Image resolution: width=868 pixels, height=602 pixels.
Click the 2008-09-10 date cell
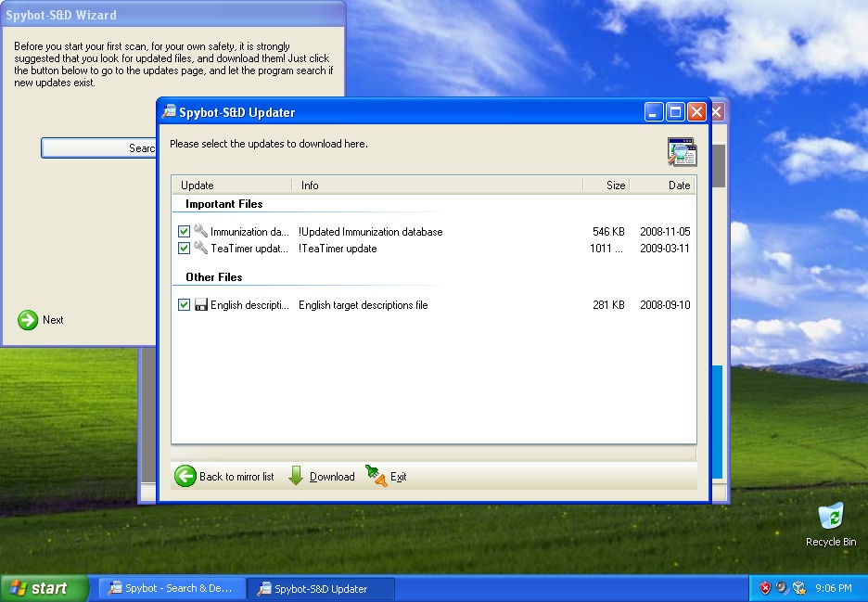(x=665, y=304)
